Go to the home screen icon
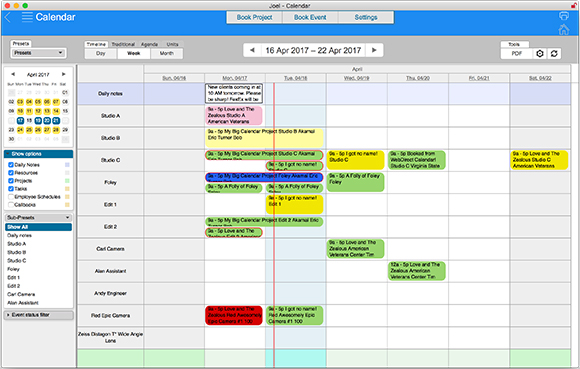 click(x=564, y=29)
